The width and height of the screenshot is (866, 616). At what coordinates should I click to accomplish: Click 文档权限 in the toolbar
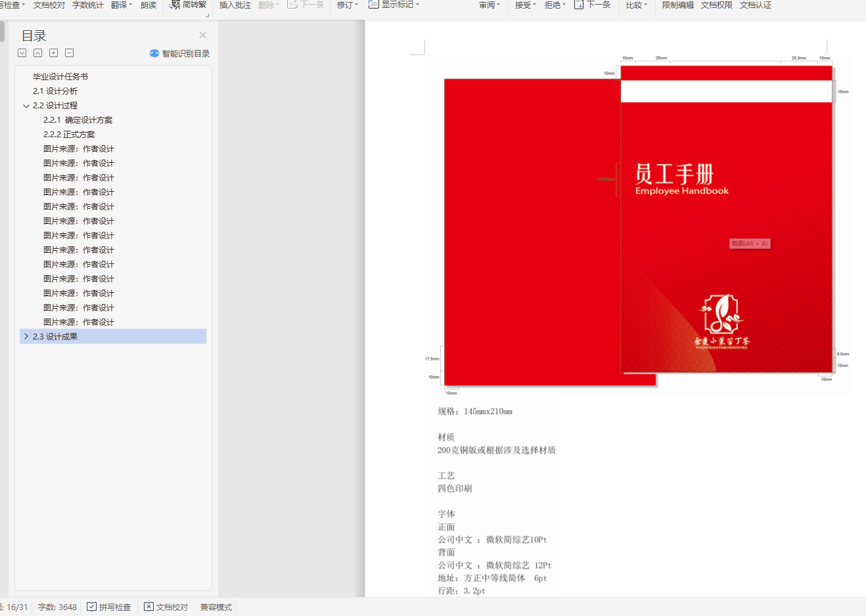pyautogui.click(x=717, y=5)
